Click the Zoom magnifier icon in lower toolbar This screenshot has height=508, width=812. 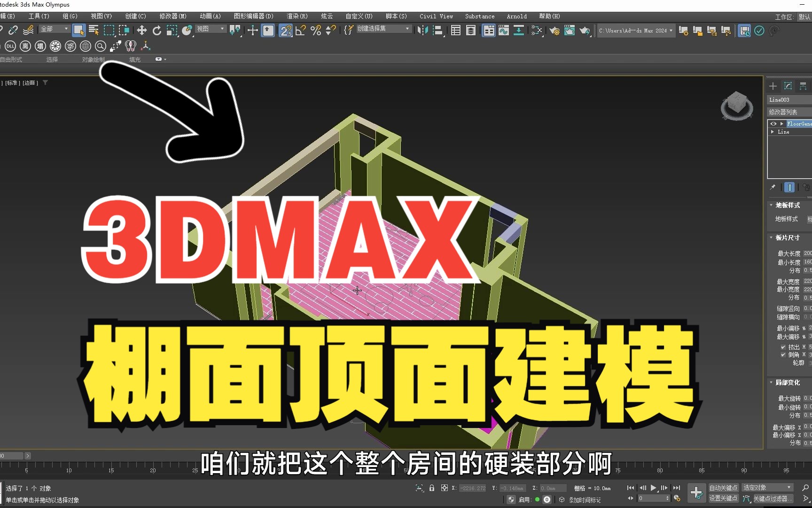click(100, 46)
